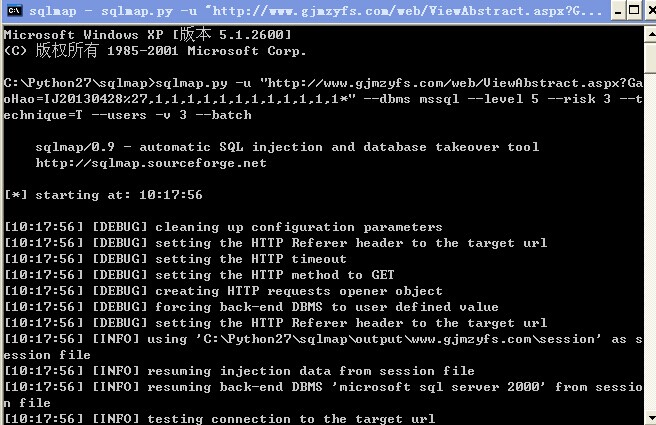Viewport: 656px width, 425px height.
Task: Click 'resuming injection data from session file' line
Action: tap(239, 371)
